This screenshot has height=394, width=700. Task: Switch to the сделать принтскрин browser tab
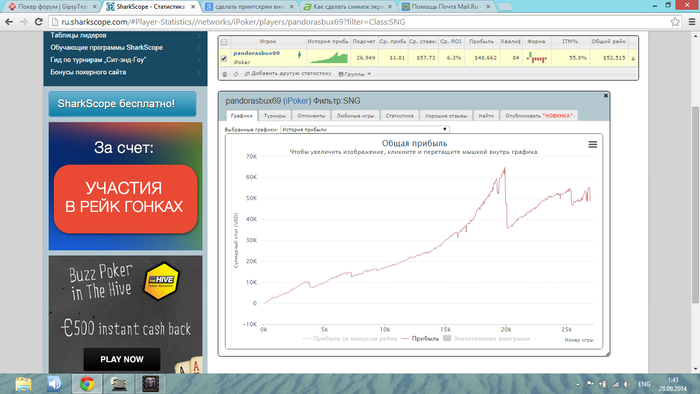coord(250,7)
